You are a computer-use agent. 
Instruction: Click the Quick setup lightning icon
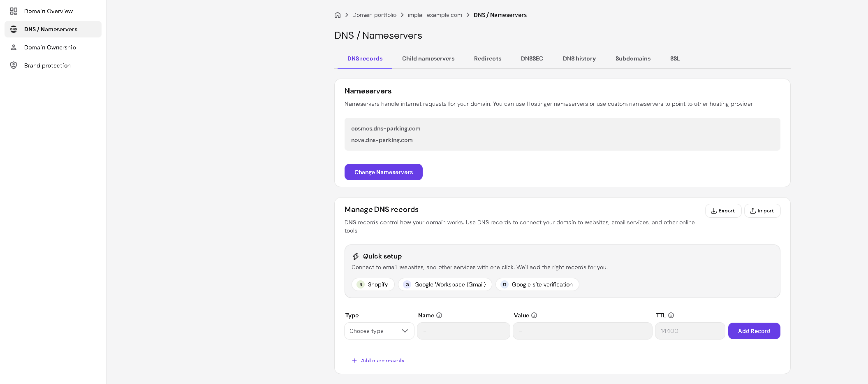point(356,256)
